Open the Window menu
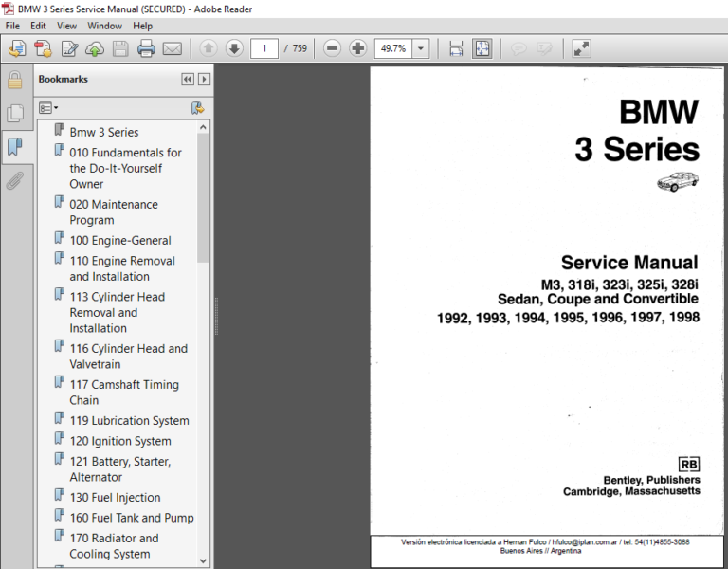 (x=104, y=26)
